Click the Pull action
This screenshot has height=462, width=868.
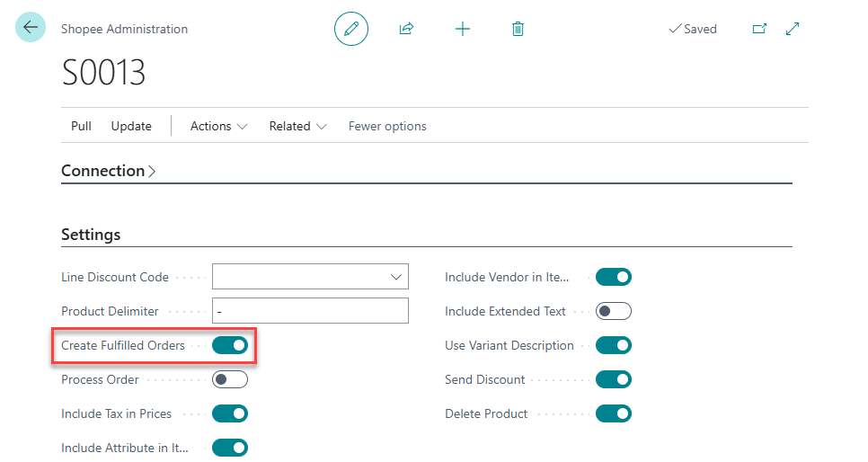(x=81, y=127)
